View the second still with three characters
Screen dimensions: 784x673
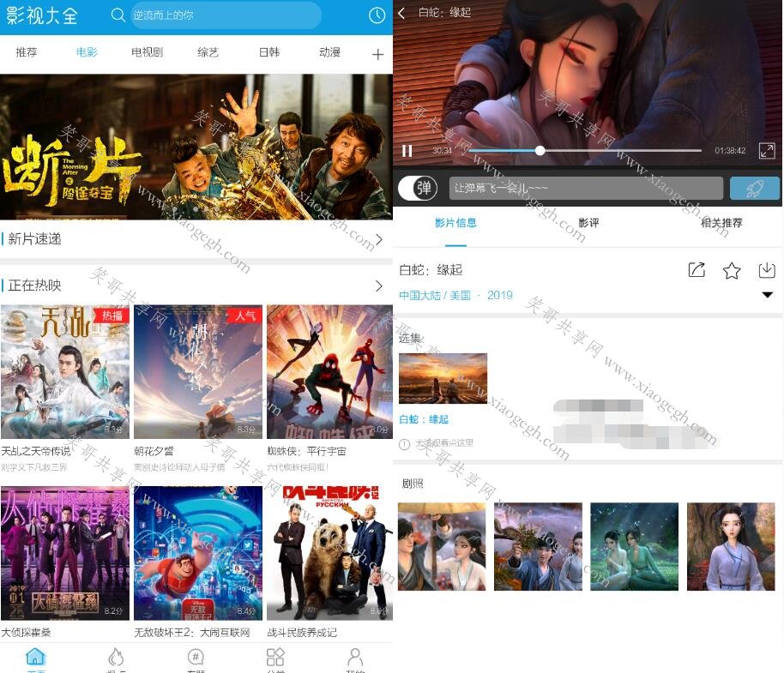click(x=538, y=547)
